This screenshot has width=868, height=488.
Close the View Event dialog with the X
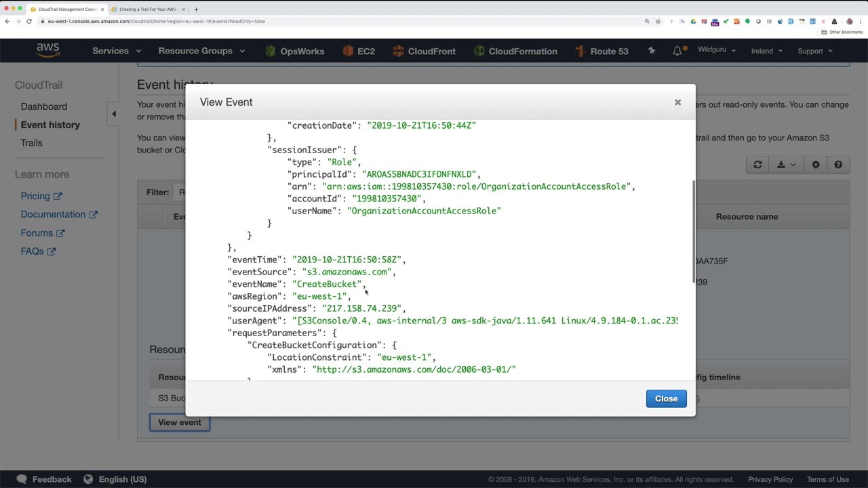click(x=677, y=102)
